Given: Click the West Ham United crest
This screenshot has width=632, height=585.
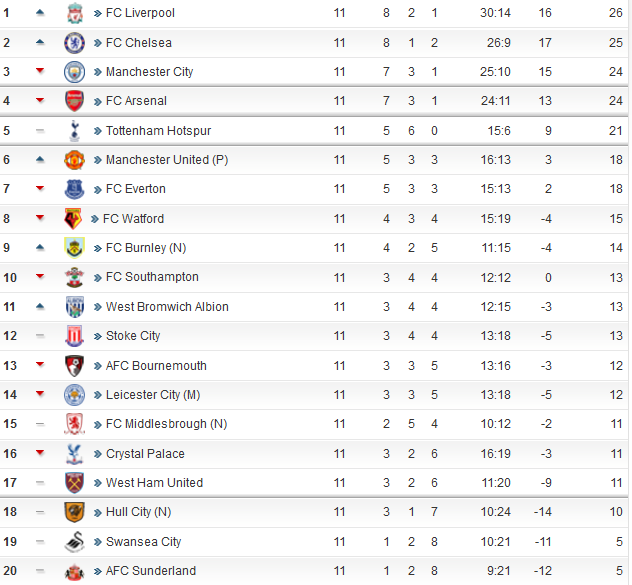Looking at the screenshot, I should [x=75, y=483].
